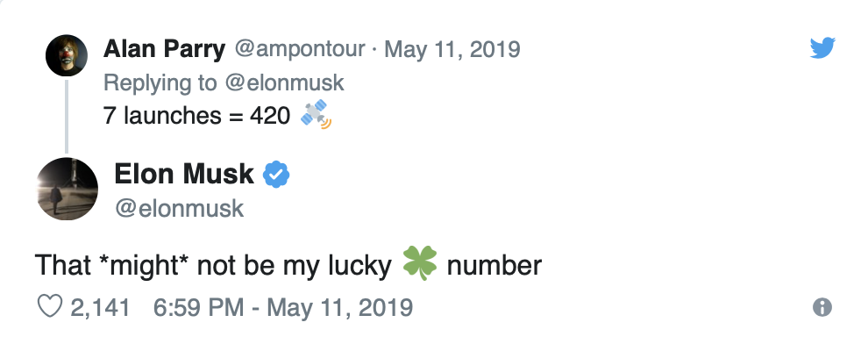Open the tweet info icon
The width and height of the screenshot is (868, 344).
pos(822,307)
